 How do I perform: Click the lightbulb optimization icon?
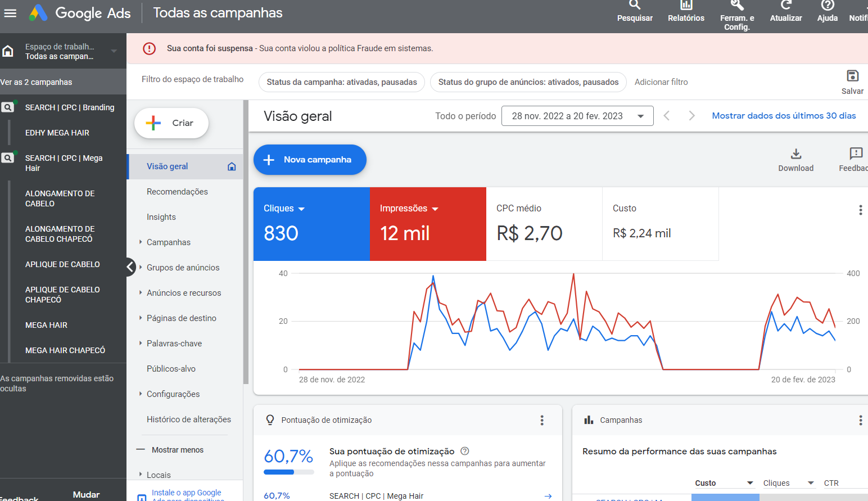tap(270, 420)
